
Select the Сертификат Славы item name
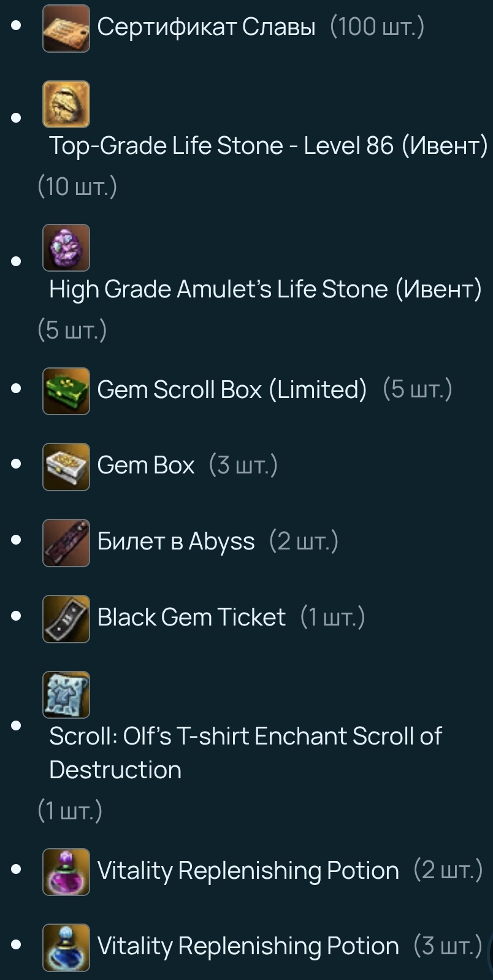pyautogui.click(x=207, y=27)
